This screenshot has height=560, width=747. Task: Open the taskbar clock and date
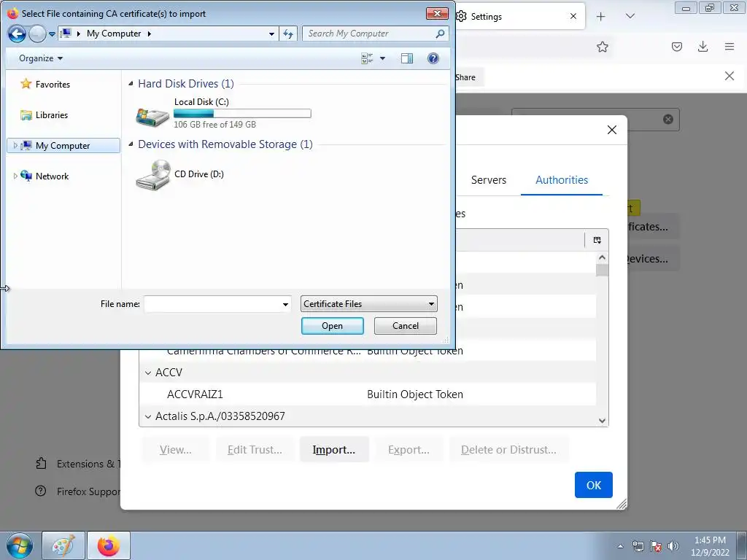pos(710,546)
